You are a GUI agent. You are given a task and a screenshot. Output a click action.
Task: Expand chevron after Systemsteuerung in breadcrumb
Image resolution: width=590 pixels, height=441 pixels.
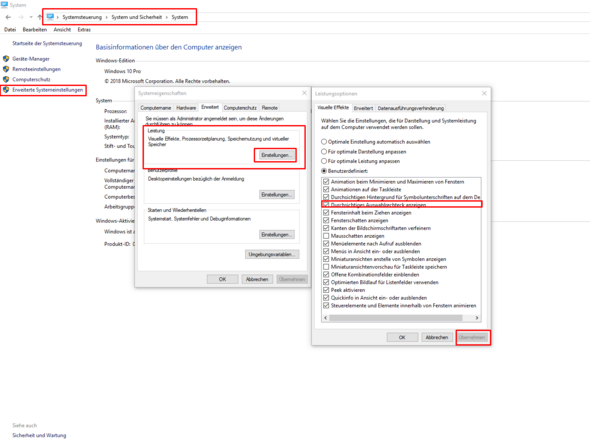[x=106, y=17]
